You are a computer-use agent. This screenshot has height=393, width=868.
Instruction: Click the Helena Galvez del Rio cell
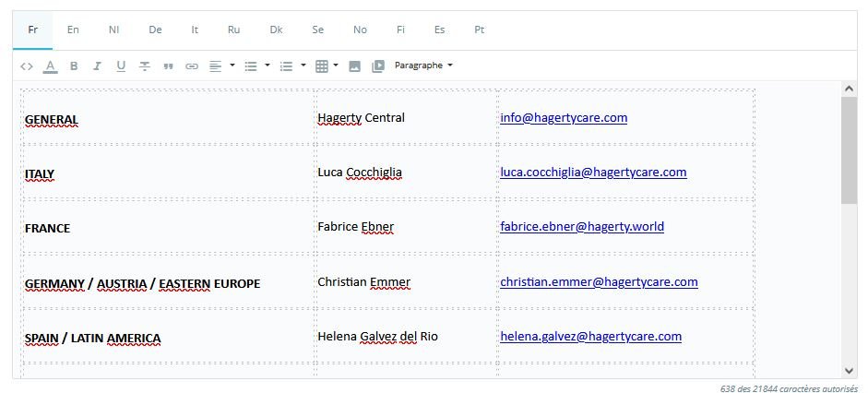click(407, 337)
